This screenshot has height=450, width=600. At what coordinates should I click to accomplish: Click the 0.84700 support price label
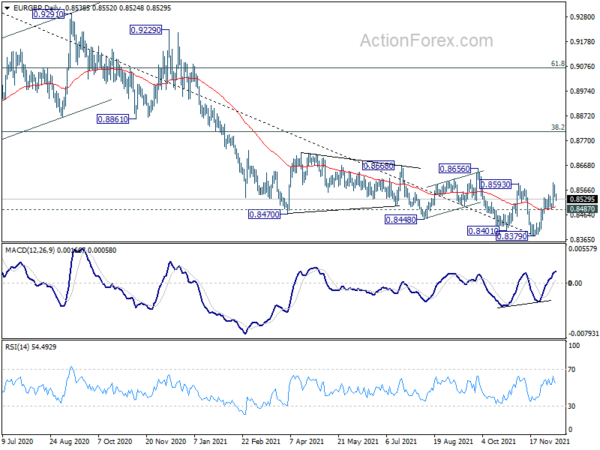click(264, 214)
